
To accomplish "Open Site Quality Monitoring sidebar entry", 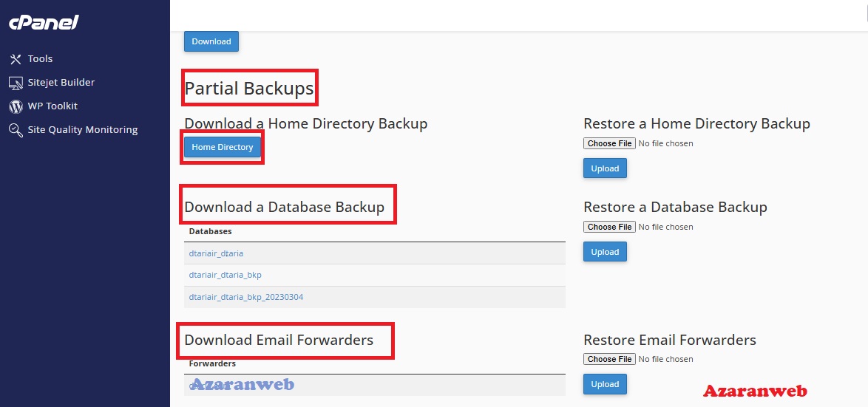I will point(83,129).
